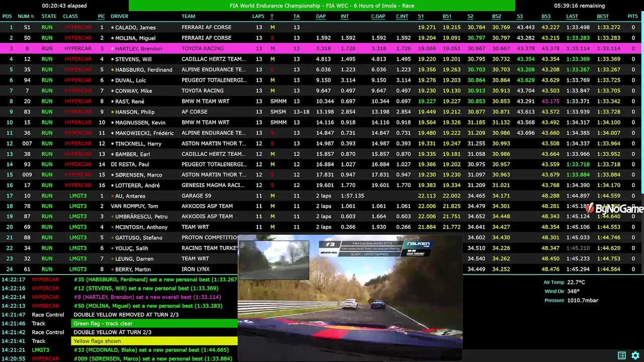
Task: Click the TEAM column header
Action: point(189,17)
